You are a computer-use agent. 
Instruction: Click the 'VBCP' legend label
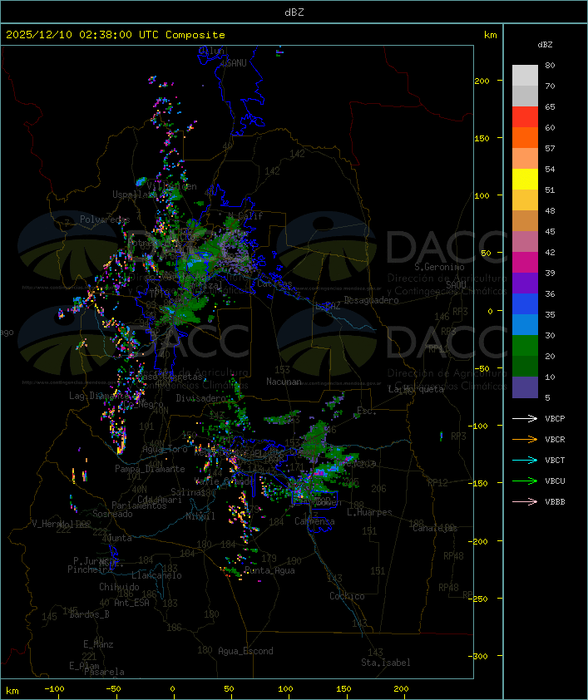click(x=555, y=419)
